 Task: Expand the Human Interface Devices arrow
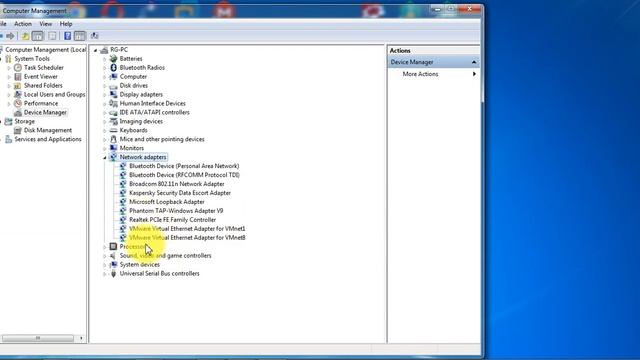tap(105, 104)
